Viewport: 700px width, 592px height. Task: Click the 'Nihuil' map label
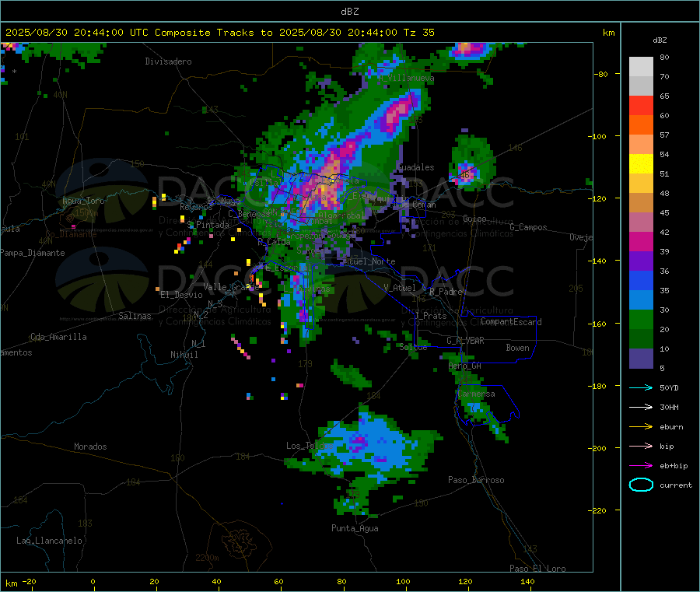pos(184,355)
